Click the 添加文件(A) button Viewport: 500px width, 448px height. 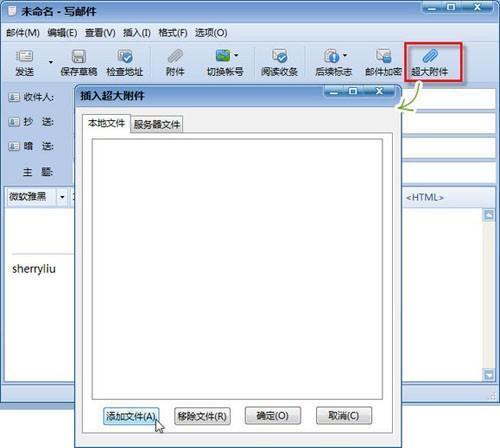click(131, 416)
